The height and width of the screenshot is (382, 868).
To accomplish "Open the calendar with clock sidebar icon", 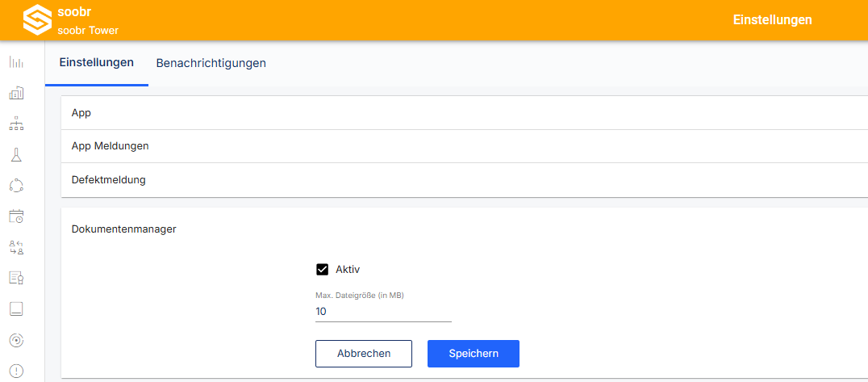I will point(17,216).
